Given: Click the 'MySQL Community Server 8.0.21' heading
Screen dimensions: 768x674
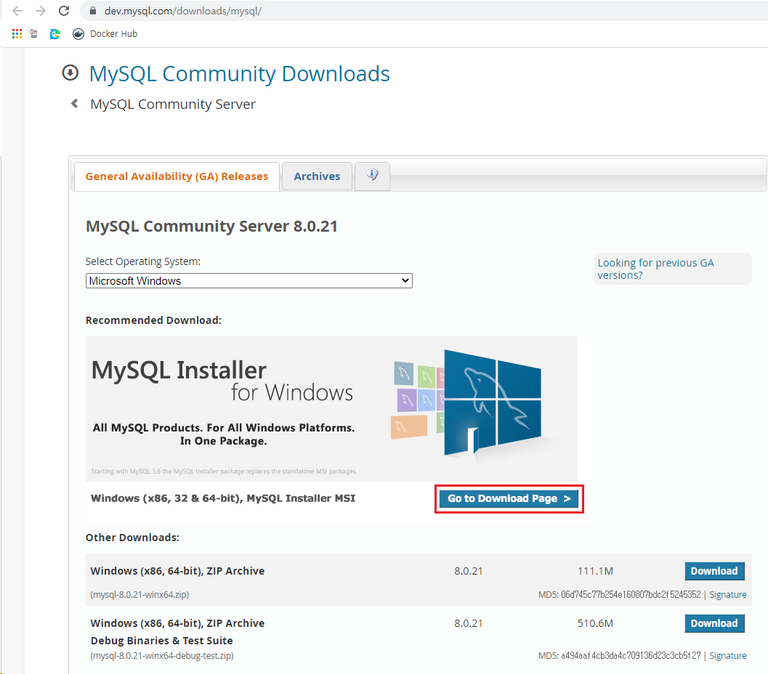Looking at the screenshot, I should [x=212, y=226].
